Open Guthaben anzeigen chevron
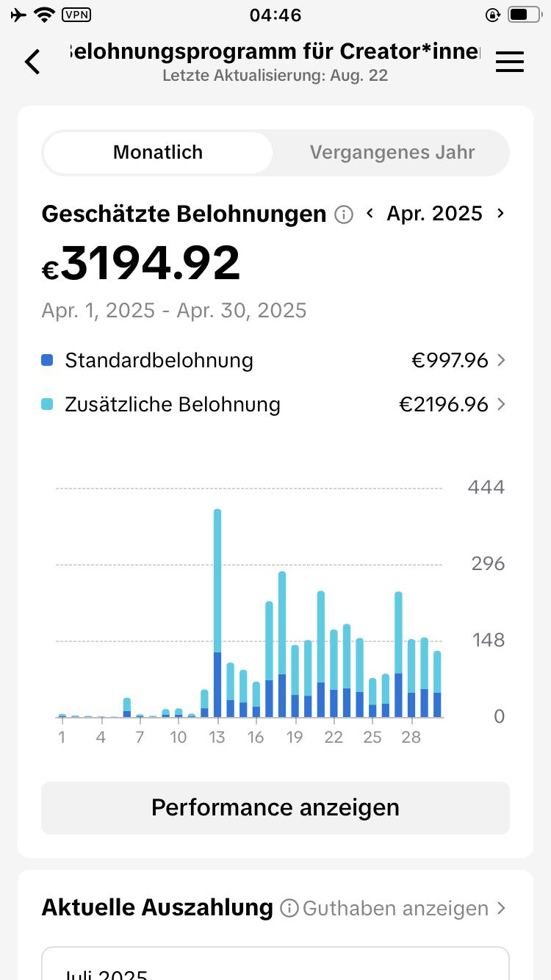 (501, 908)
